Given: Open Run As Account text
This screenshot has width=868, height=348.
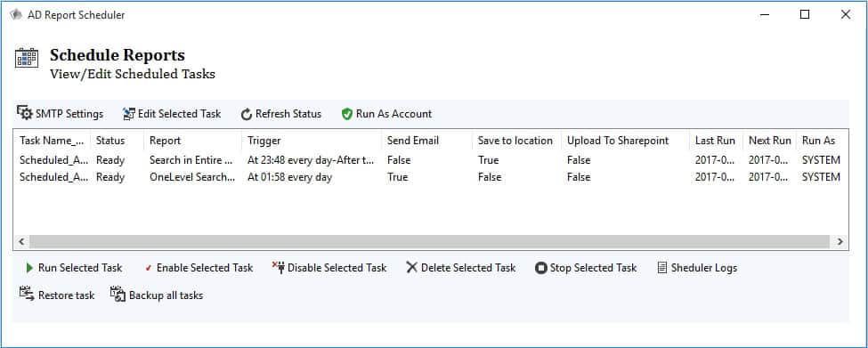Looking at the screenshot, I should [393, 114].
